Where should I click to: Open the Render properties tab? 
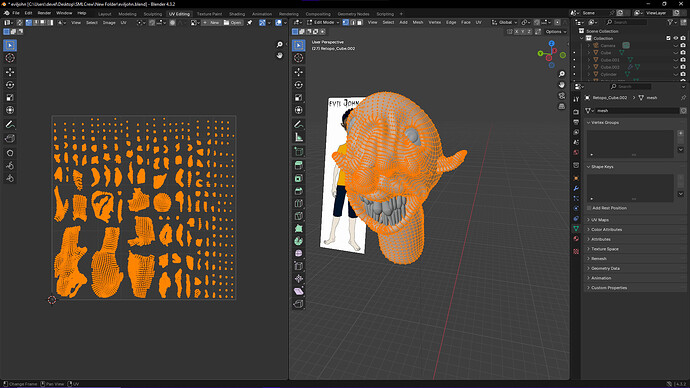click(x=576, y=112)
